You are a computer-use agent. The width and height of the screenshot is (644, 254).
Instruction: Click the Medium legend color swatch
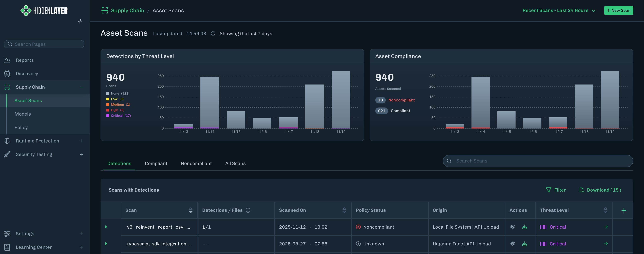pyautogui.click(x=108, y=104)
